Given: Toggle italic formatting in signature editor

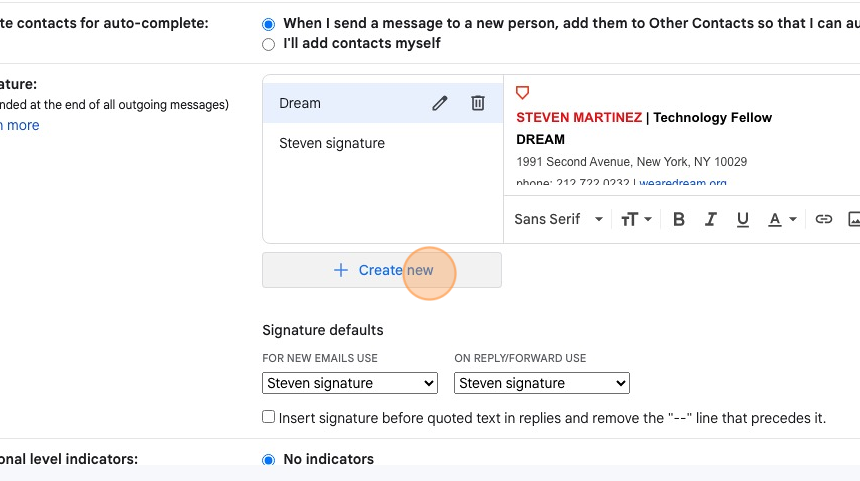Looking at the screenshot, I should coord(711,219).
